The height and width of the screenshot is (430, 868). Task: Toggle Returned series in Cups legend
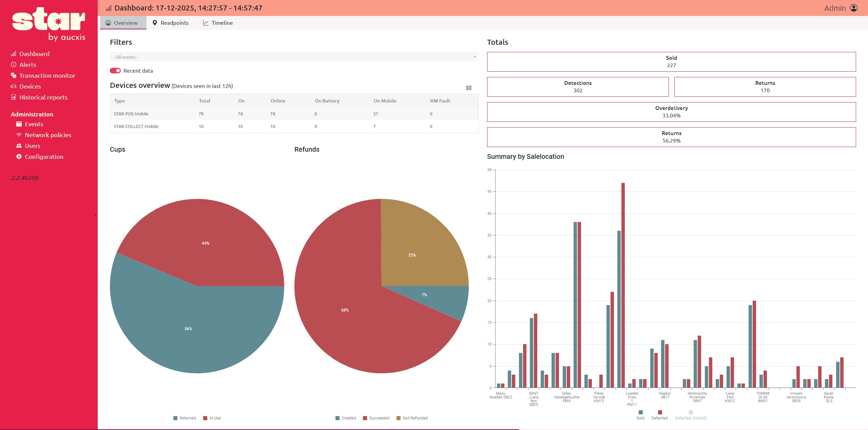point(185,418)
